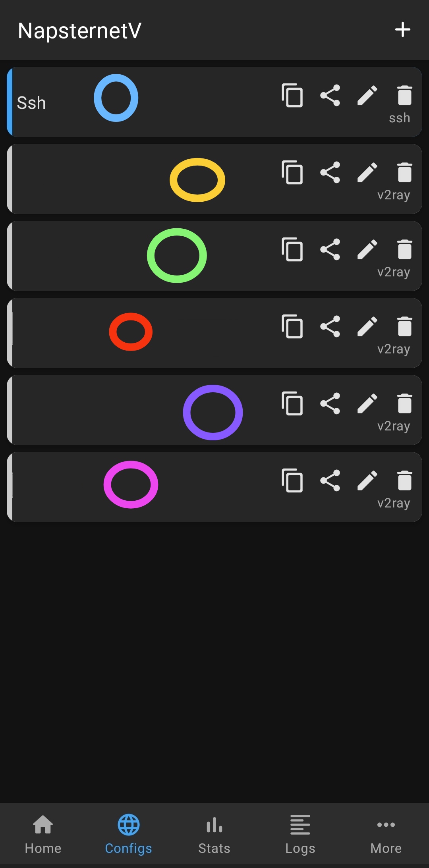This screenshot has width=429, height=868.
Task: Edit the config with green circle
Action: 367,249
